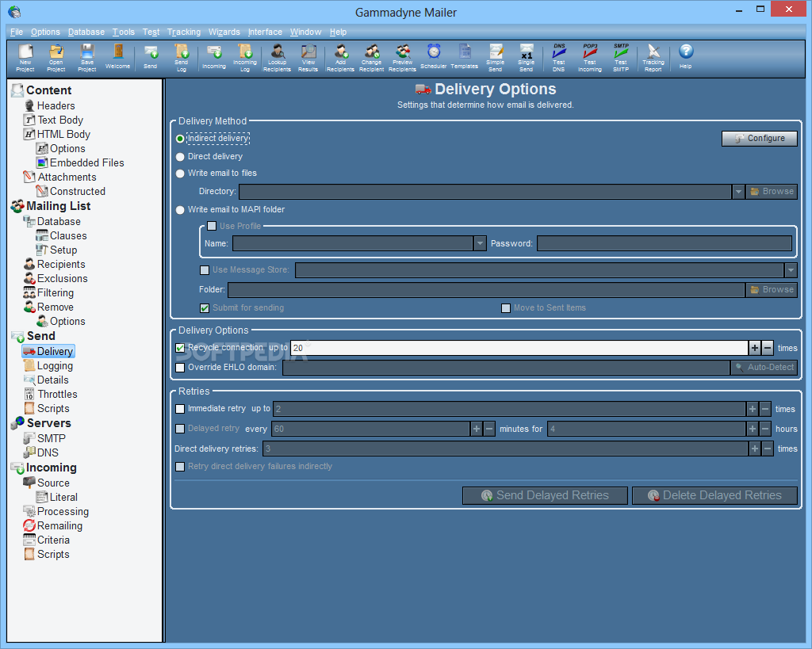Open the Directory dropdown arrow
Viewport: 812px width, 649px height.
point(738,192)
